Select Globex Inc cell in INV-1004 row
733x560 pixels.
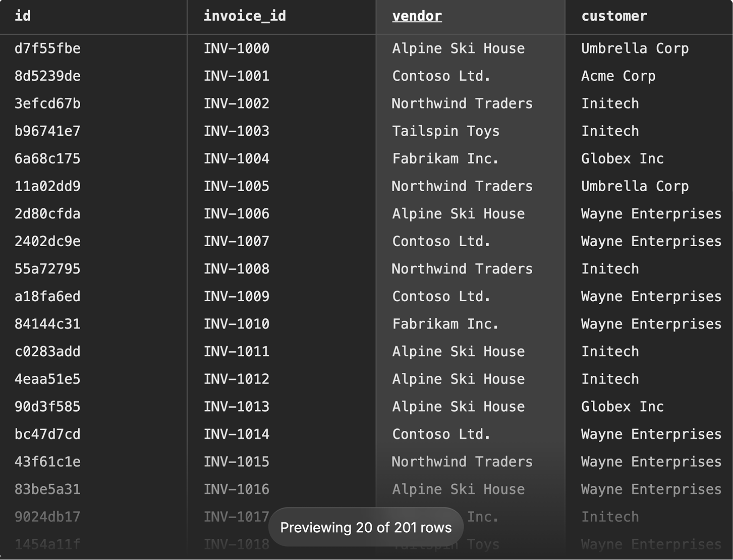tap(623, 159)
